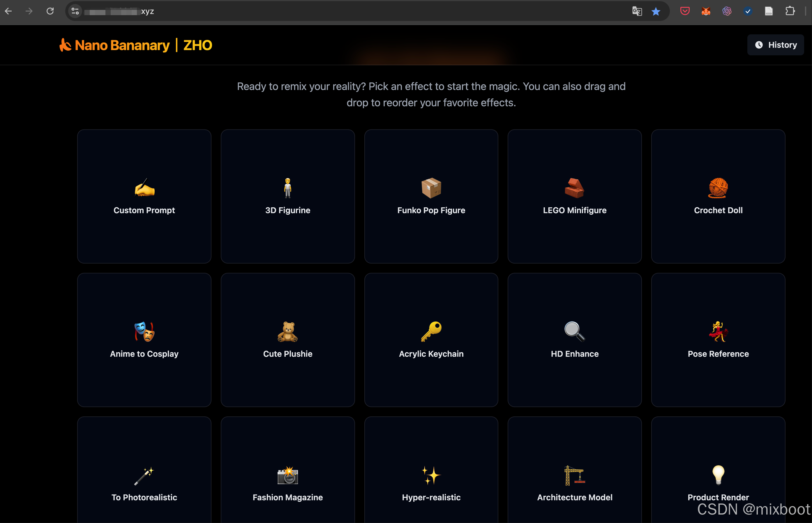The width and height of the screenshot is (812, 523).
Task: Open the Pocket extension
Action: click(x=685, y=11)
